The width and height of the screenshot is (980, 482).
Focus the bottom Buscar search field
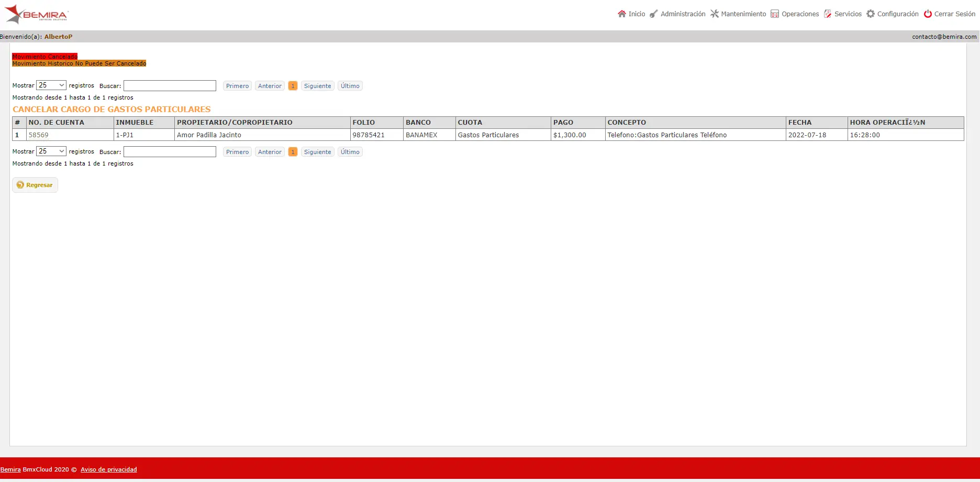(x=170, y=151)
